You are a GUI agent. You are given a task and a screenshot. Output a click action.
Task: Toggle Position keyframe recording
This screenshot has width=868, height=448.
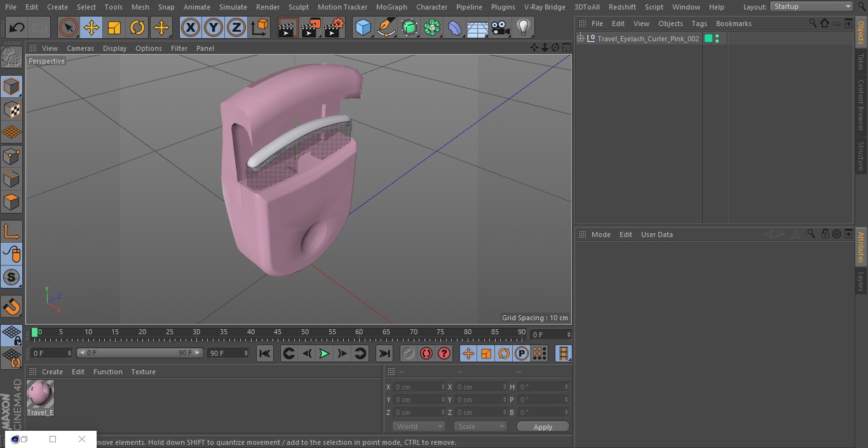(x=468, y=353)
